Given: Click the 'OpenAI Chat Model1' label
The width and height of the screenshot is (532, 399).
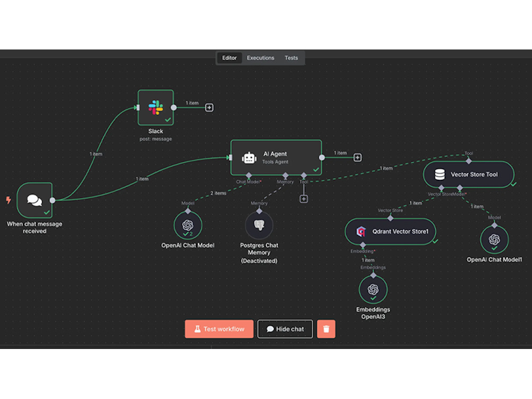Looking at the screenshot, I should tap(494, 260).
